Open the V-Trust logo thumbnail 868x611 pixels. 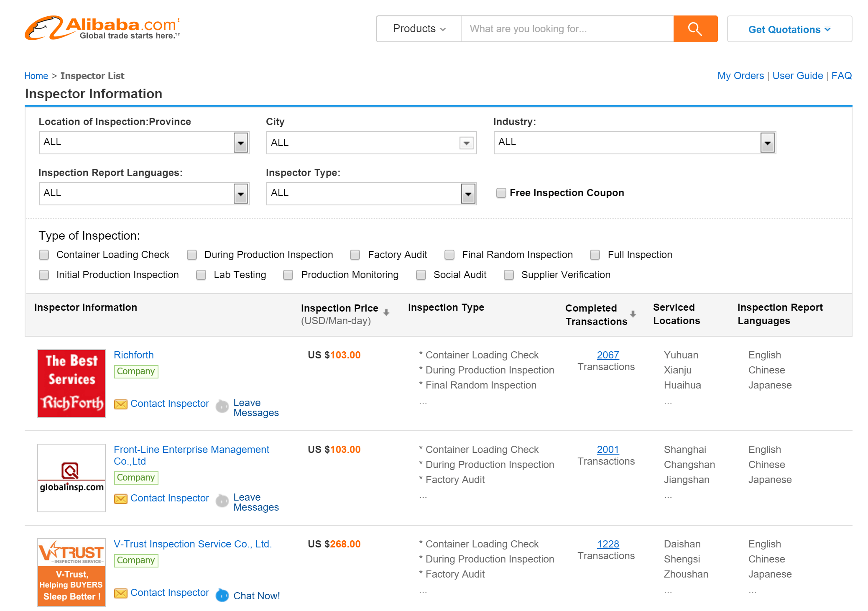pos(71,573)
